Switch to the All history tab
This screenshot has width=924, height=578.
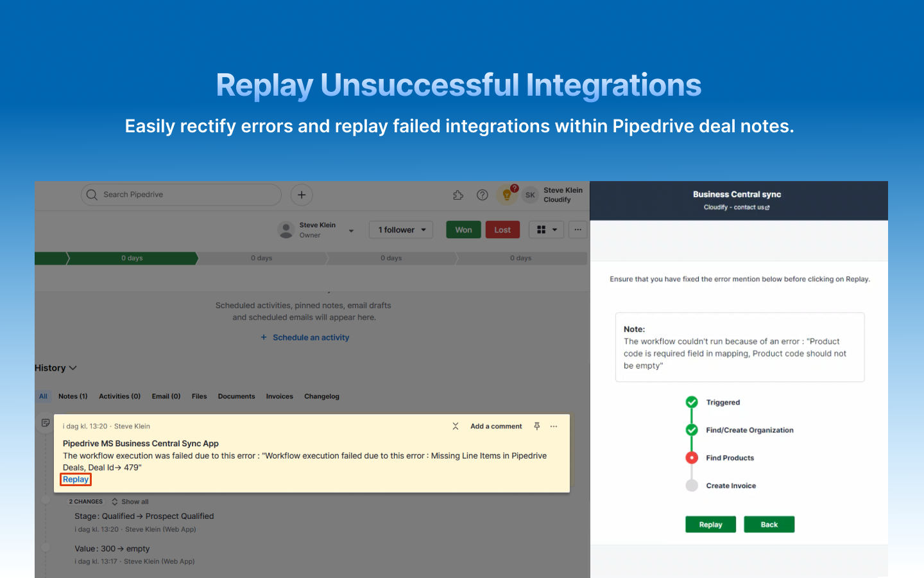pos(43,396)
